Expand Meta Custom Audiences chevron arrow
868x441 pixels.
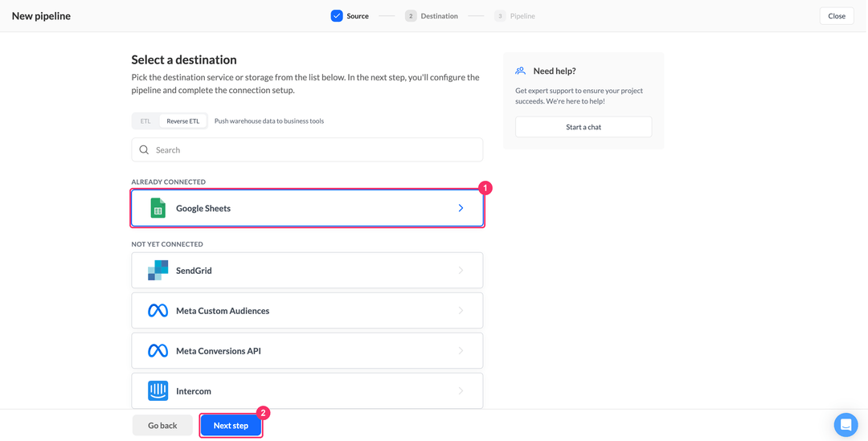click(x=461, y=310)
